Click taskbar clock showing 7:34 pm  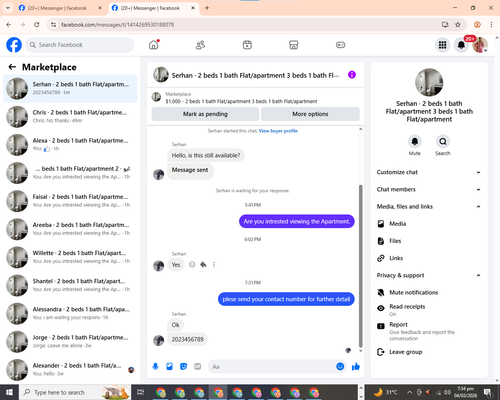pos(465,392)
